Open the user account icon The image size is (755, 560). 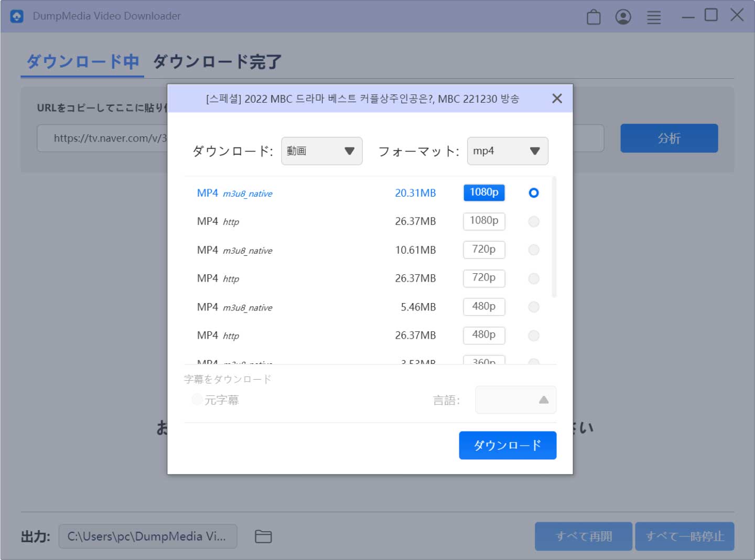click(623, 17)
